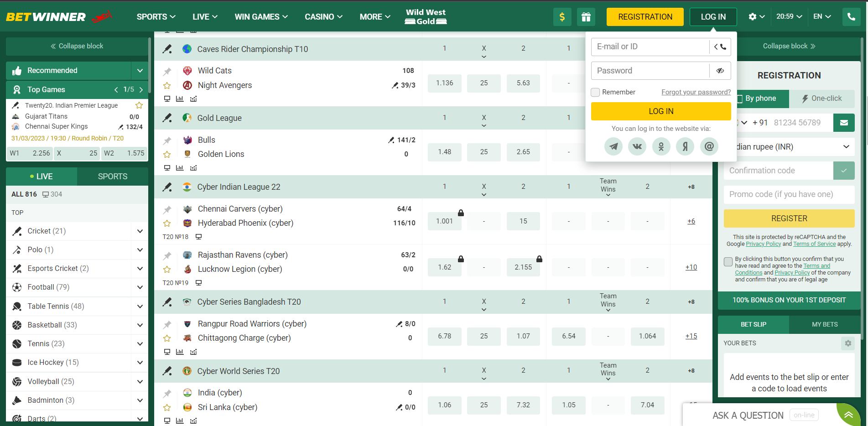The image size is (868, 426).
Task: Open the settings gear in header
Action: 753,17
